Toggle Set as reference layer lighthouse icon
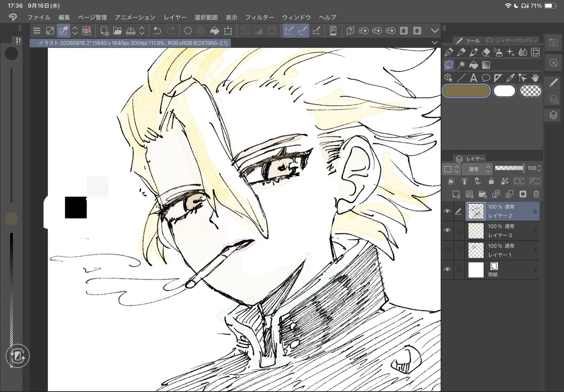The width and height of the screenshot is (564, 392). [x=464, y=181]
